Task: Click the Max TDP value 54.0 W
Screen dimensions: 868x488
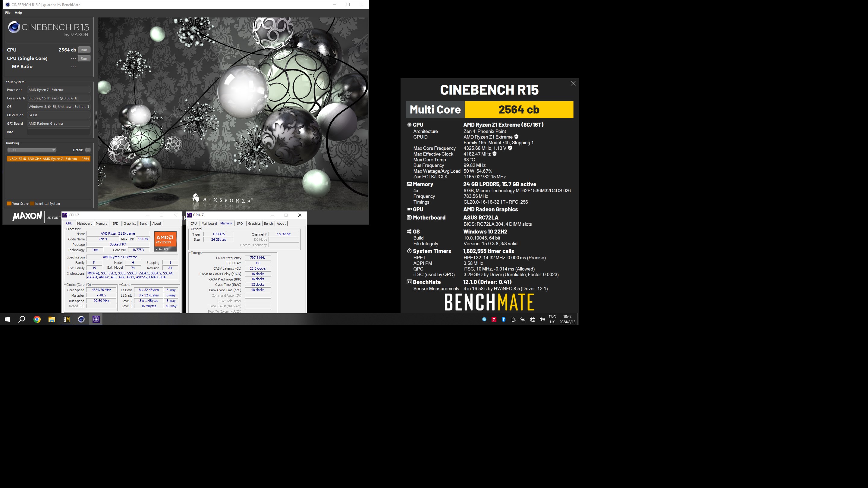Action: 143,239
